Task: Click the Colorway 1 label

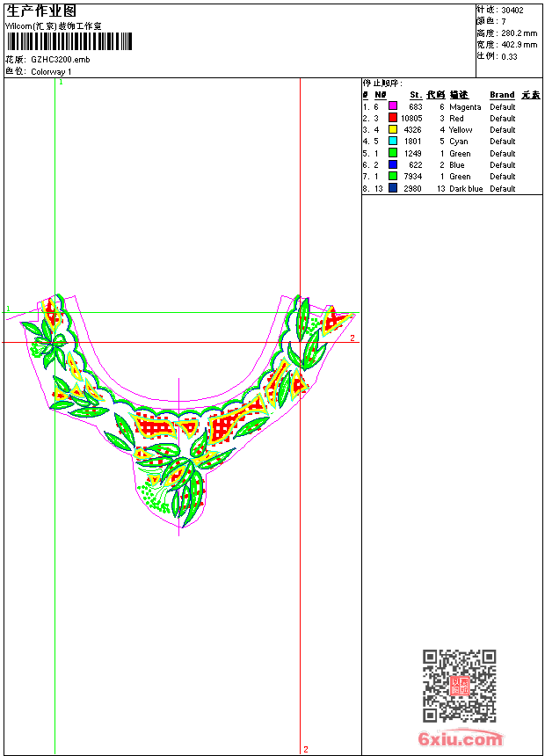Action: (51, 71)
